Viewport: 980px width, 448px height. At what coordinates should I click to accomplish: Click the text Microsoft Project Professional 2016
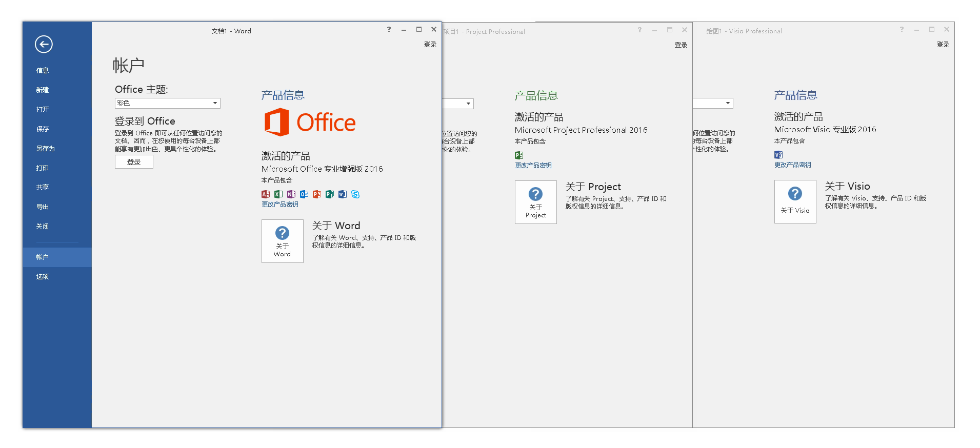point(581,130)
